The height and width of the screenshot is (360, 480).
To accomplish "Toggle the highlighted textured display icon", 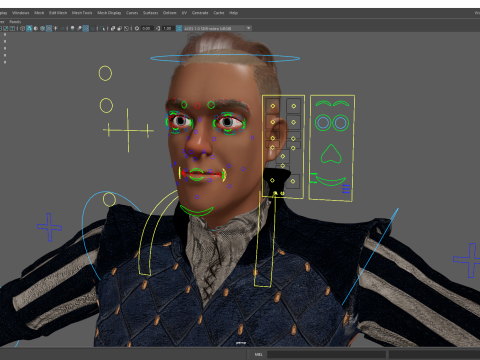I will pos(49,29).
